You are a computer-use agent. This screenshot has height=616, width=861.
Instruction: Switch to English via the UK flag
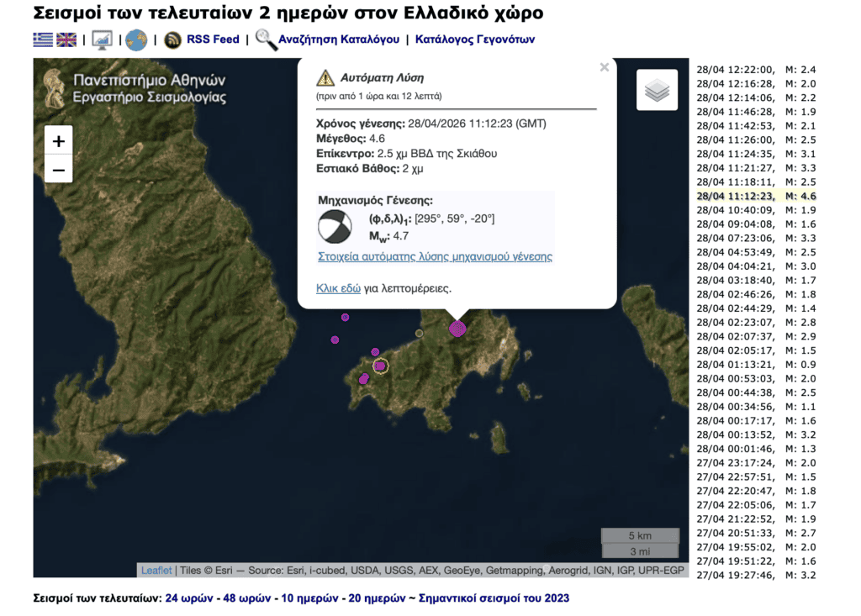66,39
